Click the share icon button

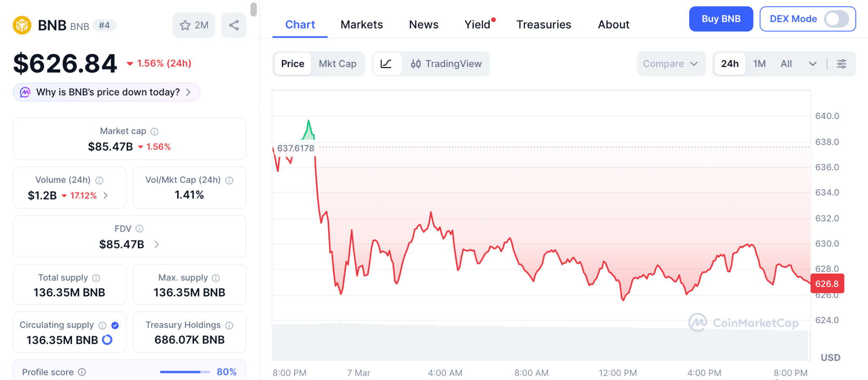point(234,25)
